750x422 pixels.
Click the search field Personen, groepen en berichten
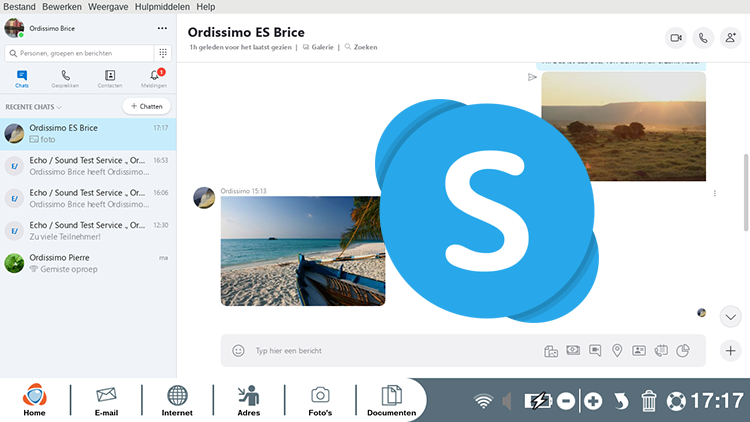point(79,53)
